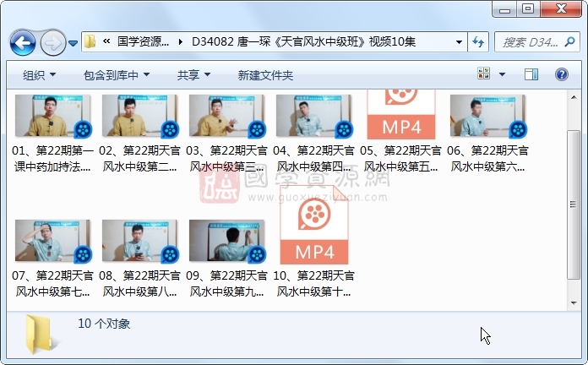Viewport: 588px width, 365px height.
Task: Open the 共享 menu
Action: [x=193, y=75]
